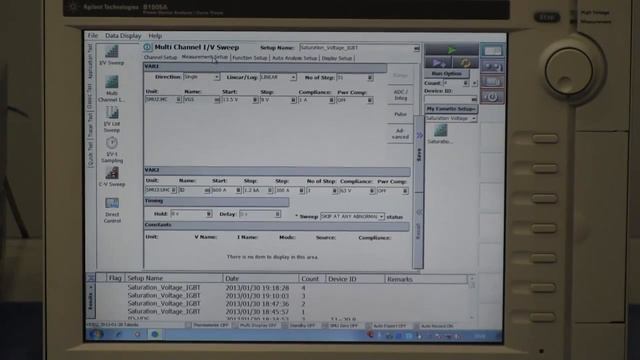Toggle Multi Display OFF status indicator
Screen dimensions: 640x360
(255, 325)
